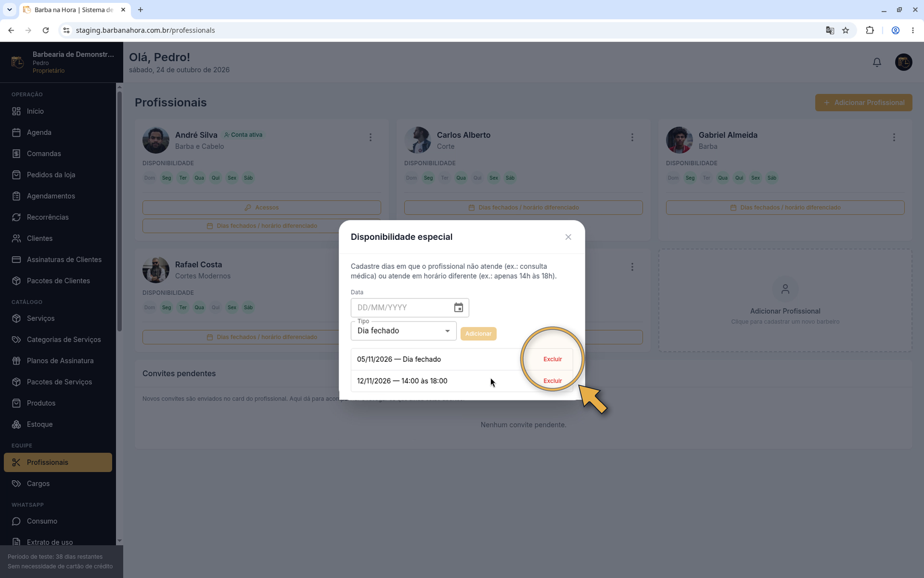
Task: Open the user avatar menu in header
Action: point(904,62)
